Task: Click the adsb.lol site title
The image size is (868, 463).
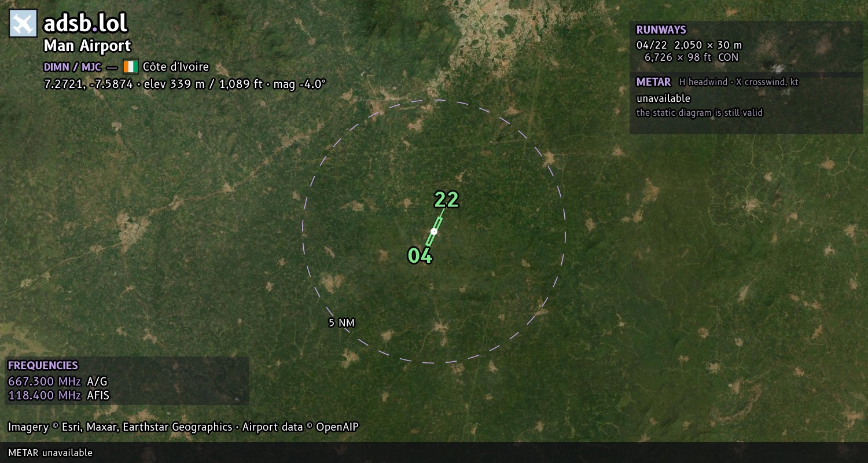Action: point(86,23)
